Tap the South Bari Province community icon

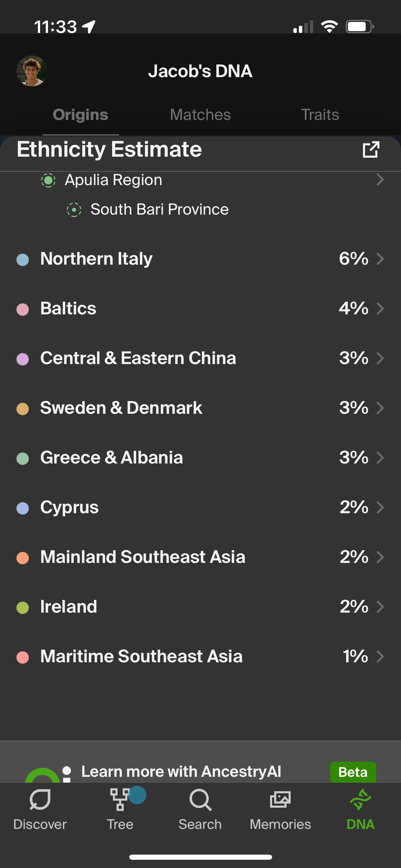(74, 209)
